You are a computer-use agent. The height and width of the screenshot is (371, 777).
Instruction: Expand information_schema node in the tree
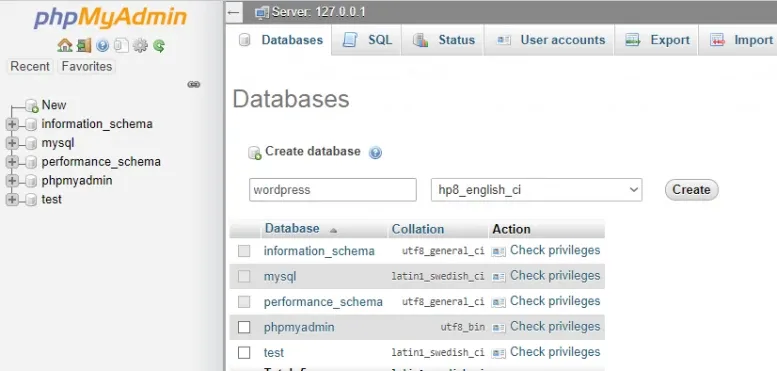pos(12,124)
